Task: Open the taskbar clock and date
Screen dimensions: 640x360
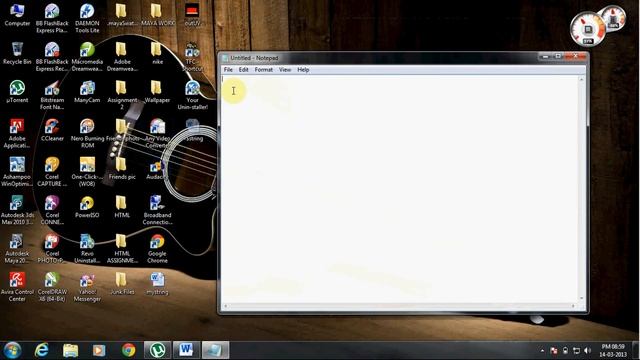Action: click(613, 350)
